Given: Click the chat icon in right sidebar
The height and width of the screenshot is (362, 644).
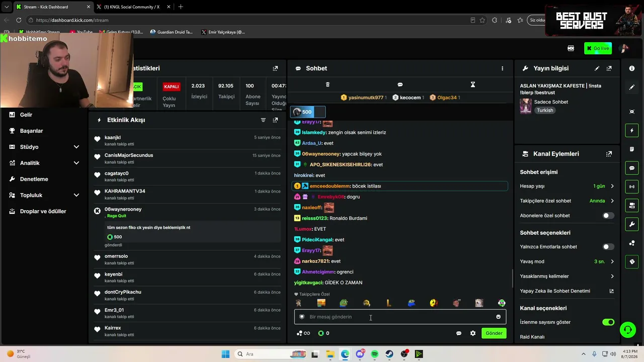Looking at the screenshot, I should click(632, 168).
